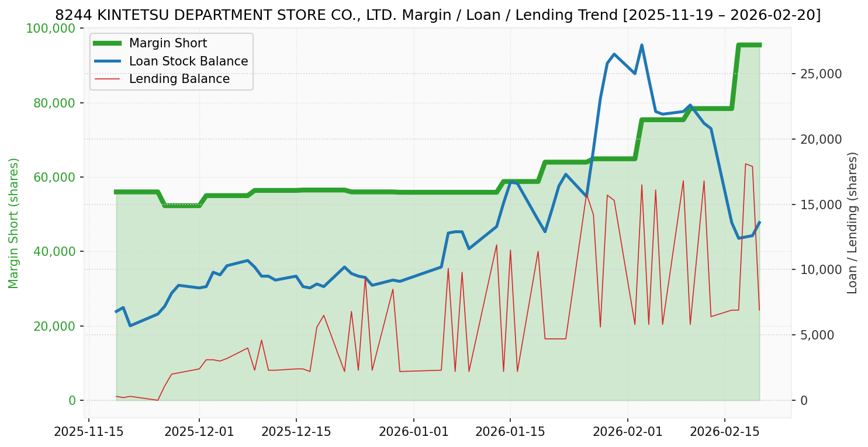Click the 2025-12-01 date tick label

[x=199, y=432]
